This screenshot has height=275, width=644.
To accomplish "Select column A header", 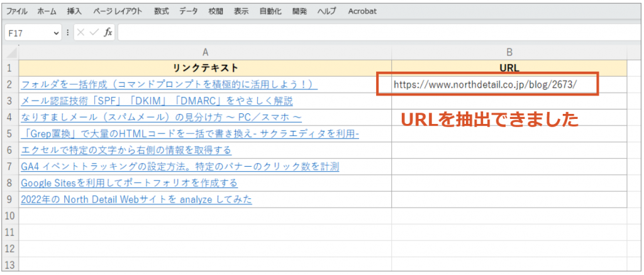I will (x=205, y=53).
